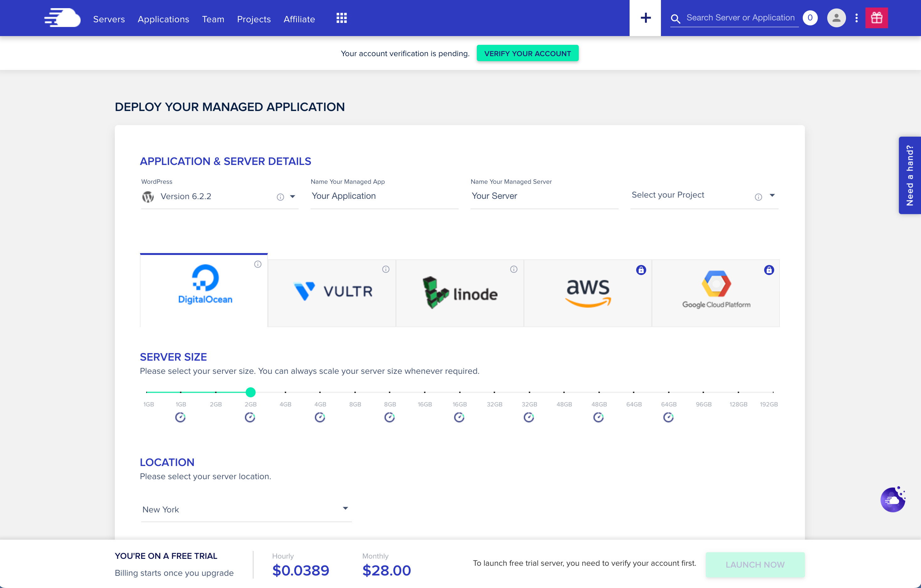Screen dimensions: 921x588
Task: Open the apps grid icon in navbar
Action: tap(341, 18)
